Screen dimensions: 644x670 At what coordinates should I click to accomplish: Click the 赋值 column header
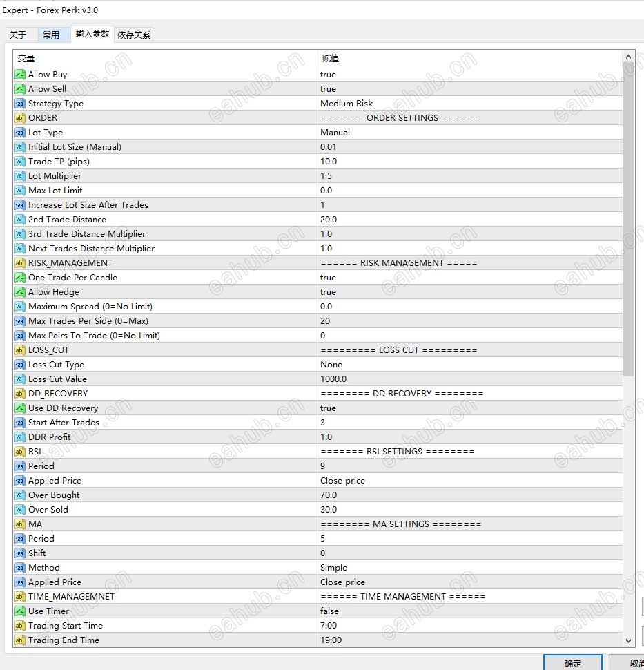470,59
